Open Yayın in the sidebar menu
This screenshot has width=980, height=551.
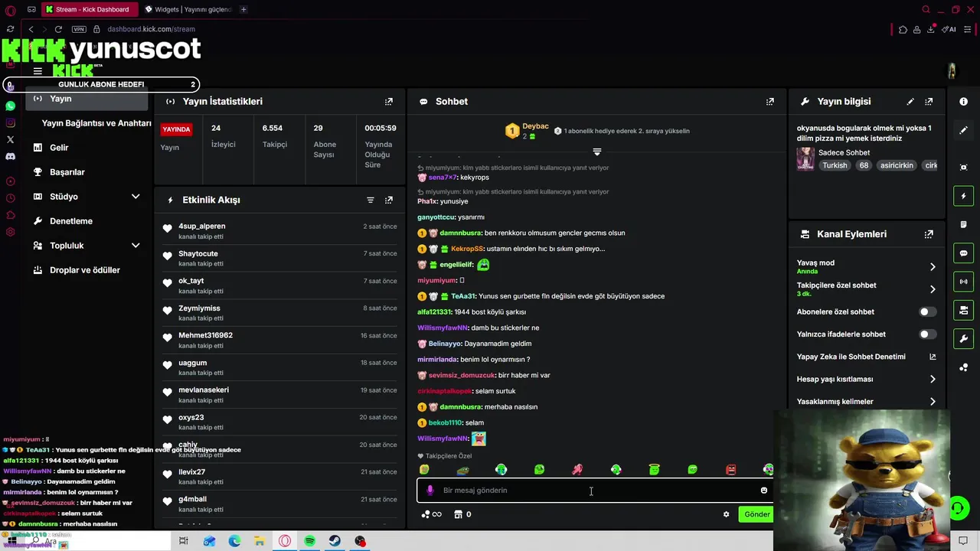coord(87,99)
